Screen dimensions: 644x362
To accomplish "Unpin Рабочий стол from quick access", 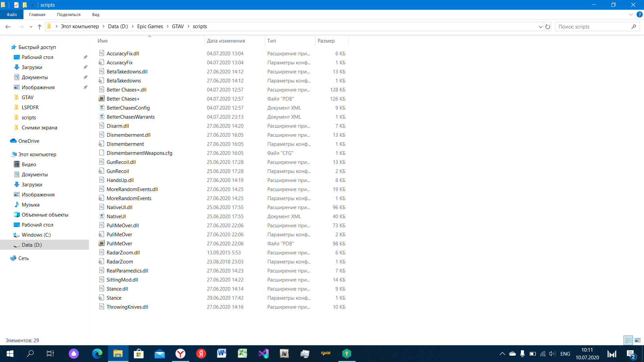I will (x=85, y=57).
